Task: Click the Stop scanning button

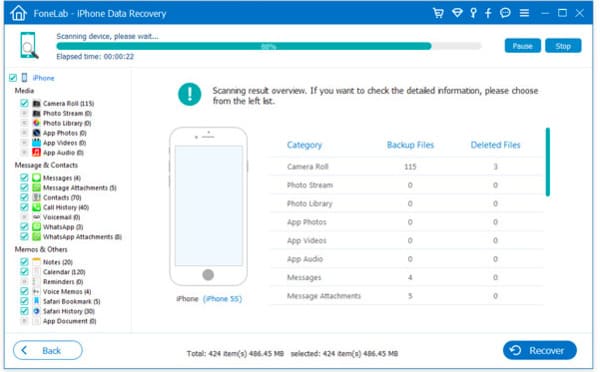Action: pos(563,46)
